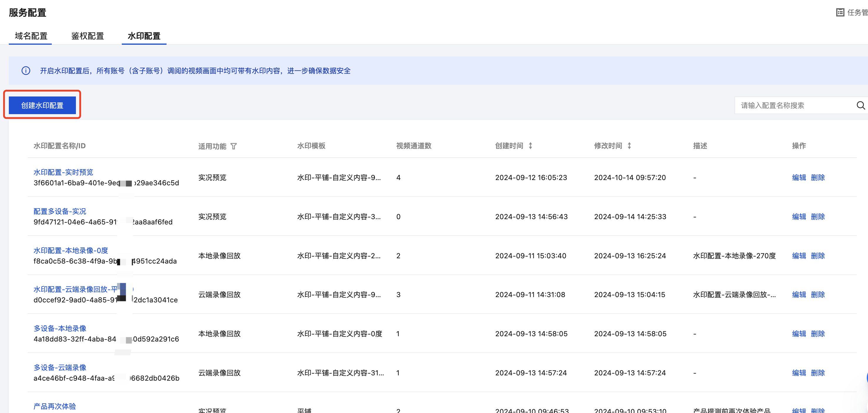Viewport: 868px width, 413px height.
Task: Open the filter icon beside 适用功能
Action: tap(234, 146)
